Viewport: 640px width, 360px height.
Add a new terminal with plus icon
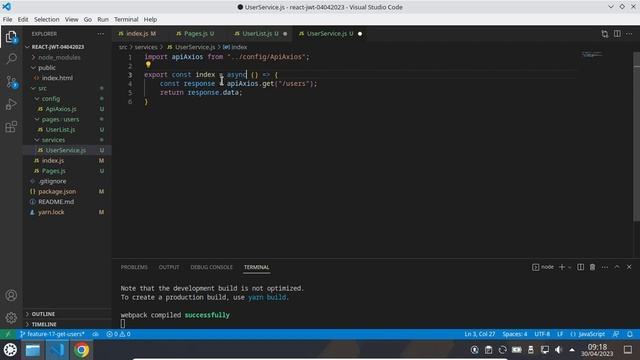tap(562, 267)
